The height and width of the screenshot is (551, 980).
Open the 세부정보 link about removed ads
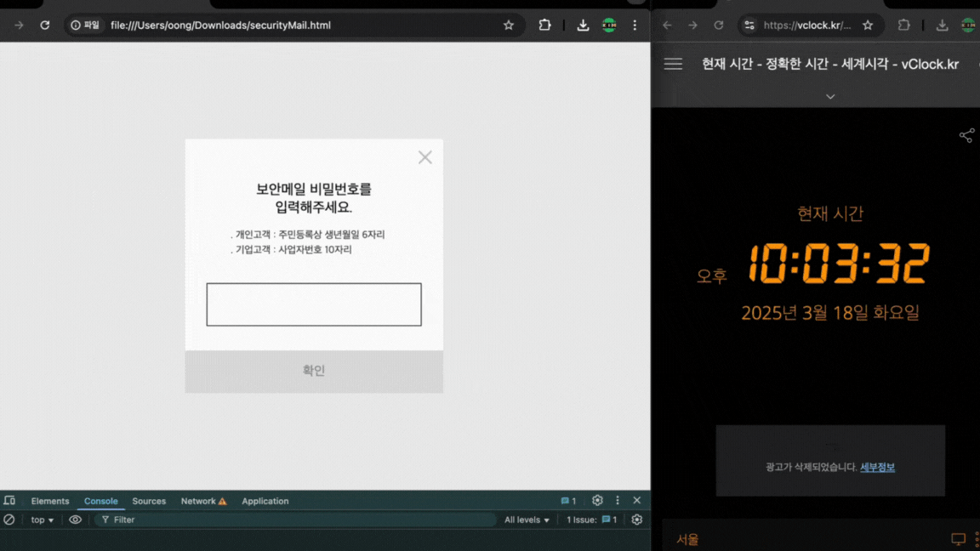pyautogui.click(x=877, y=466)
